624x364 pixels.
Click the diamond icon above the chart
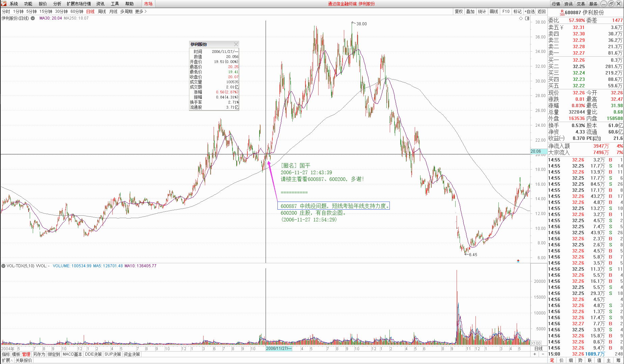[521, 18]
